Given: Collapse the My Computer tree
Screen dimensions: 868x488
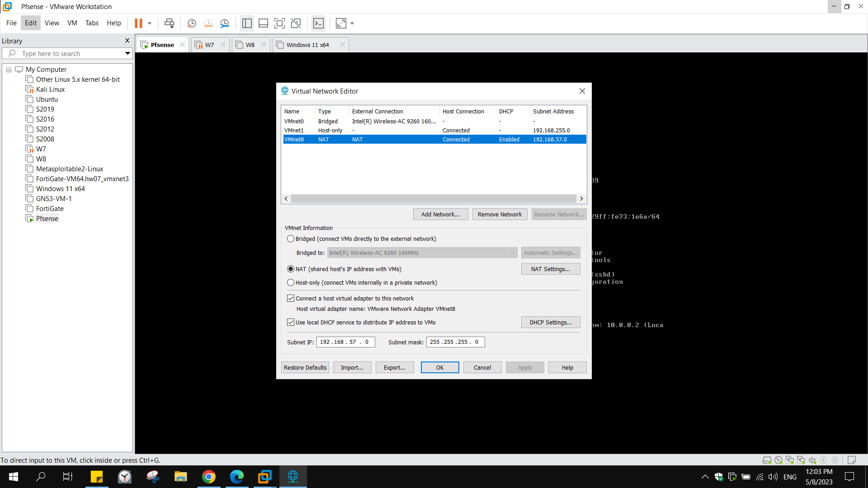Looking at the screenshot, I should 9,69.
